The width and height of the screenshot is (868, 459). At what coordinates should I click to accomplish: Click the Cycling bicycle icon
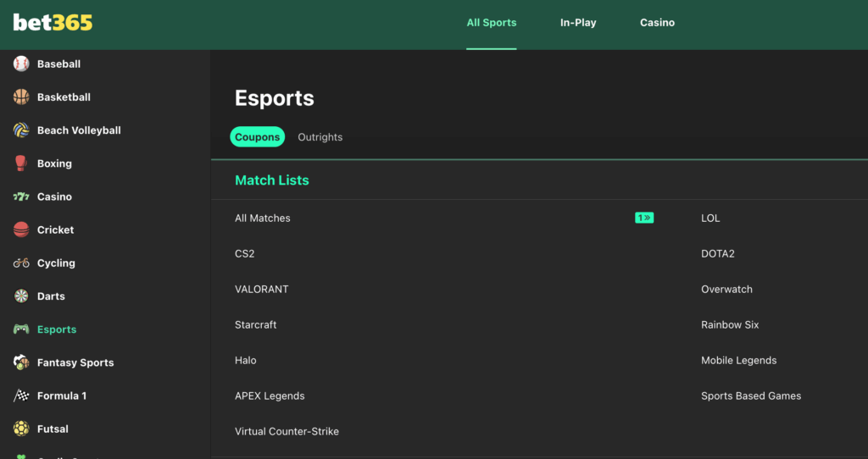pyautogui.click(x=21, y=263)
